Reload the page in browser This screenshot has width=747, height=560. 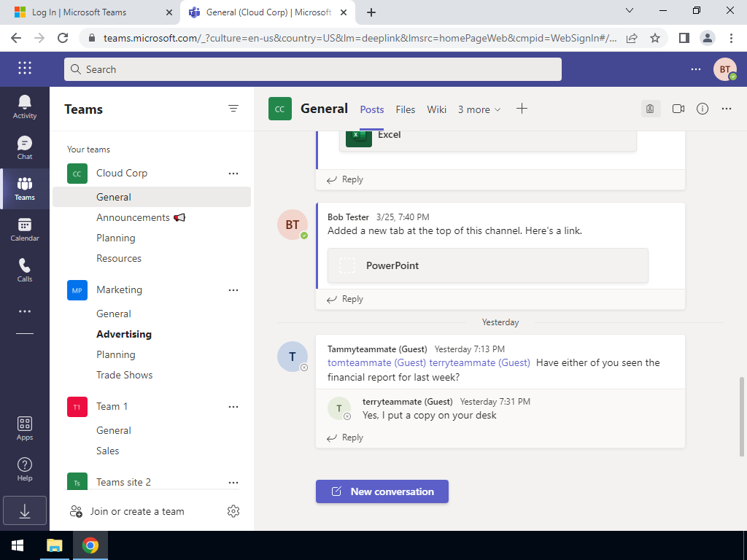(x=63, y=38)
